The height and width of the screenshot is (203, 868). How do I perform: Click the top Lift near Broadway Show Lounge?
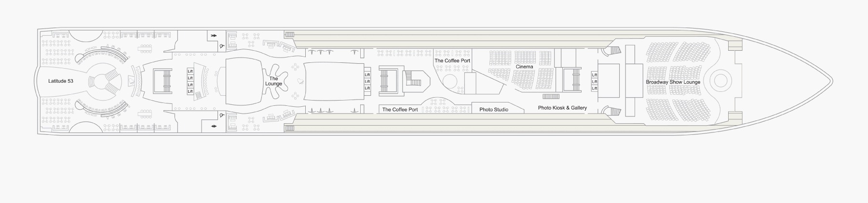tap(595, 75)
